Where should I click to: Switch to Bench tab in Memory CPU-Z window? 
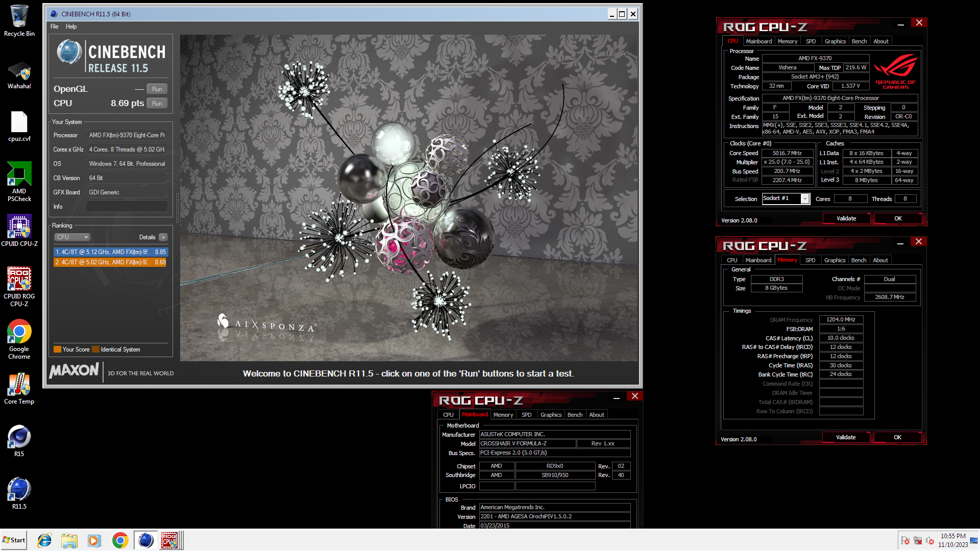859,260
